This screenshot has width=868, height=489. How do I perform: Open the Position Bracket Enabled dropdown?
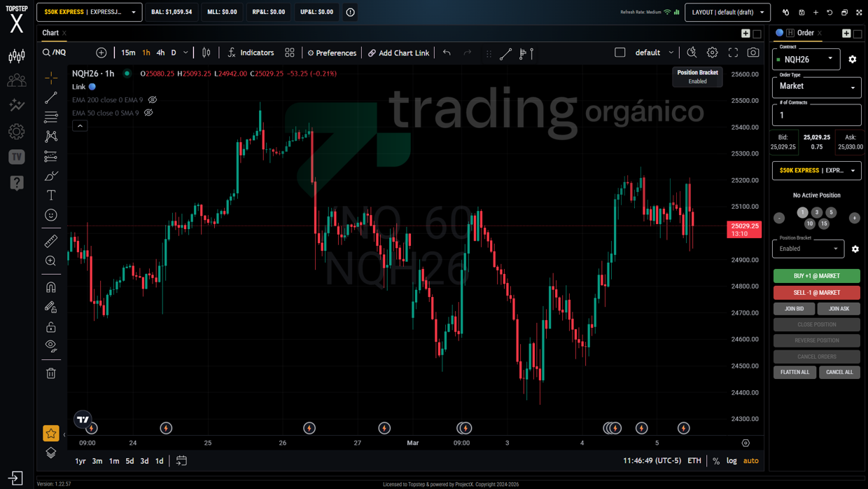tap(808, 248)
